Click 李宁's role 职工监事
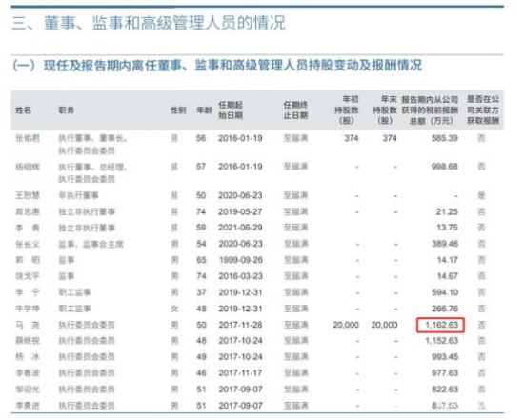Screen dimensions: 524x420 point(74,292)
